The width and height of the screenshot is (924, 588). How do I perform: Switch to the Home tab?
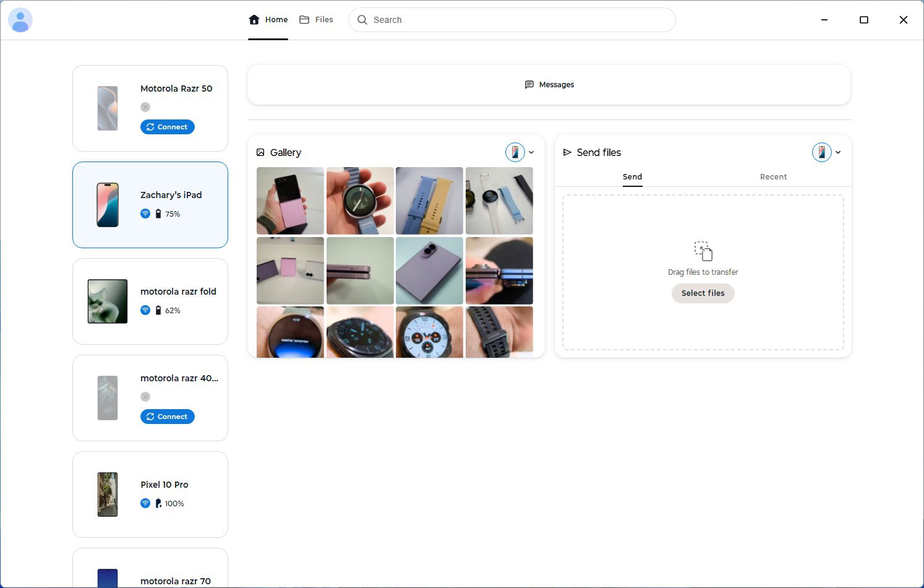268,20
